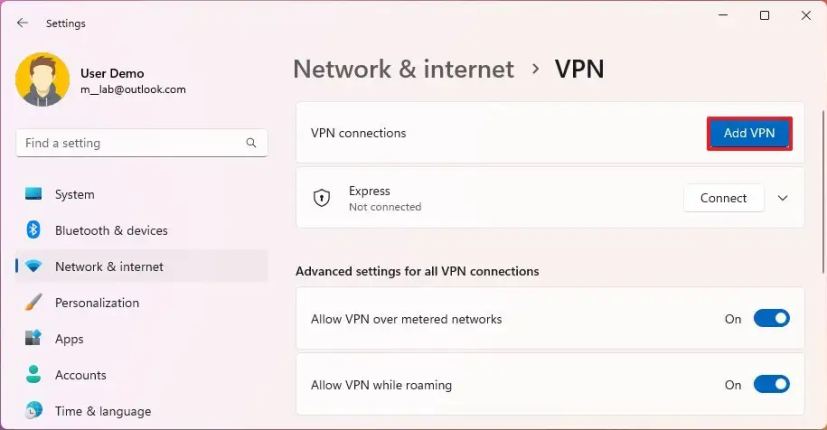Turn off Allow VPN over metered networks
827x430 pixels.
pos(771,319)
